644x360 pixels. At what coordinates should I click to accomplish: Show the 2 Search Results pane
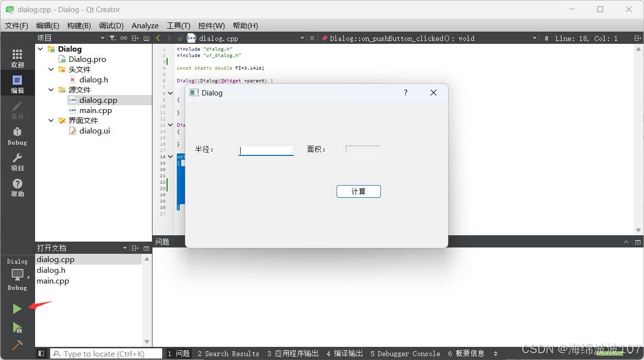click(x=228, y=354)
